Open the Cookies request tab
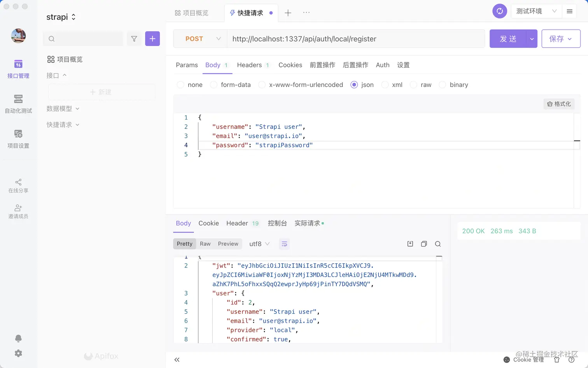This screenshot has height=368, width=588. pyautogui.click(x=290, y=65)
